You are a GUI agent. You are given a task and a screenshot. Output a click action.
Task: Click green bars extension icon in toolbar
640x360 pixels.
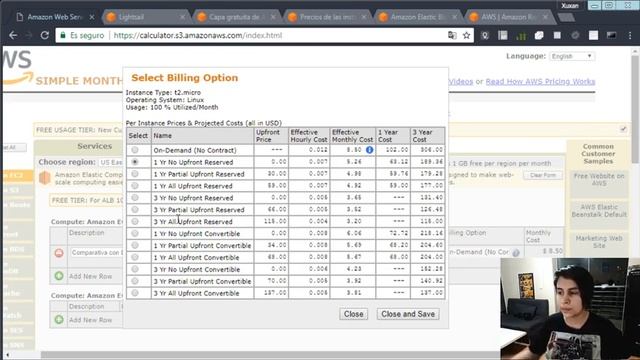[x=521, y=36]
